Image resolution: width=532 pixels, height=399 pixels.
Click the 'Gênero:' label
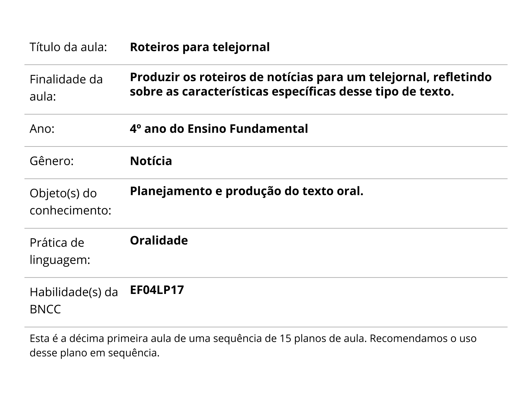coord(52,161)
